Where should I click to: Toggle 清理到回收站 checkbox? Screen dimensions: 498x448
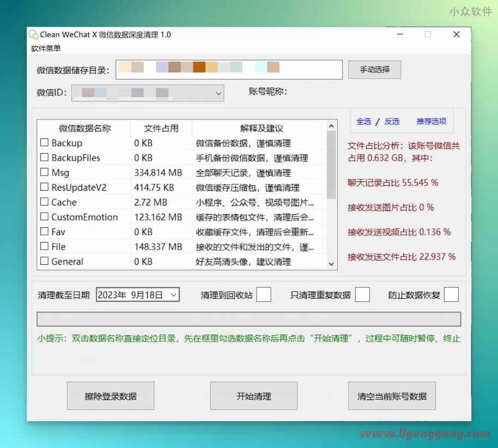pos(264,295)
